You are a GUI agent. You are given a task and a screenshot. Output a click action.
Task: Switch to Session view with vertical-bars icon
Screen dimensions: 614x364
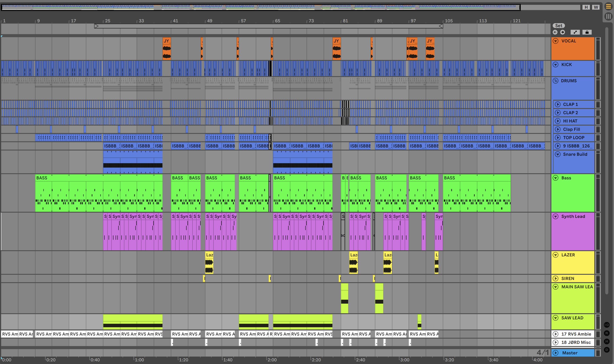point(608,16)
